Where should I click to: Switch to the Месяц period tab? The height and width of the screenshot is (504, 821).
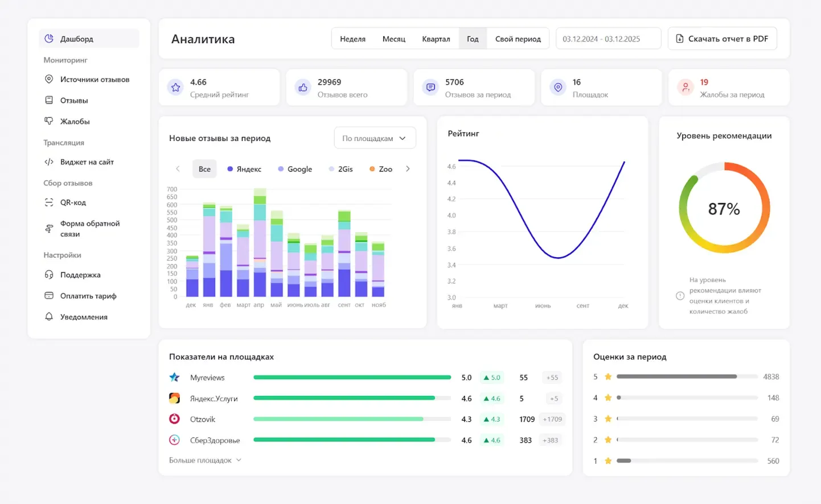[x=393, y=39]
